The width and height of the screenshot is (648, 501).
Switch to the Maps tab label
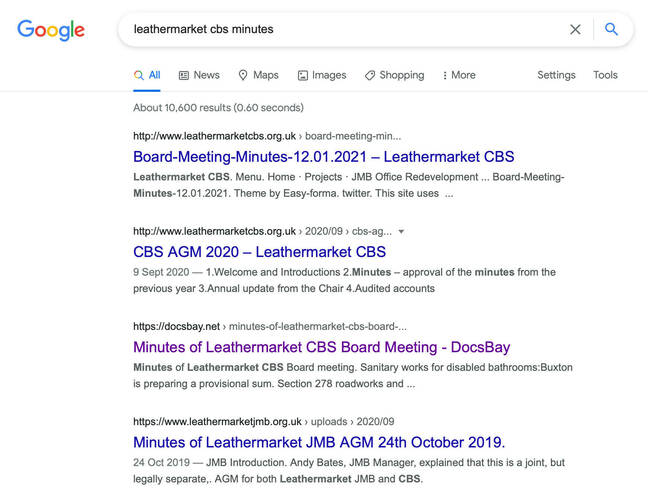[266, 75]
